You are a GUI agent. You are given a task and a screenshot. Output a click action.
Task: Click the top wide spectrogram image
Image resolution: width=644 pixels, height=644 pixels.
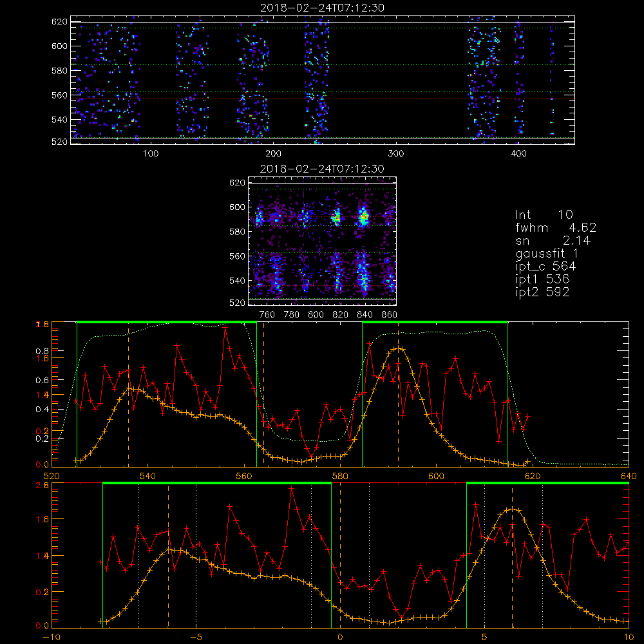point(323,80)
